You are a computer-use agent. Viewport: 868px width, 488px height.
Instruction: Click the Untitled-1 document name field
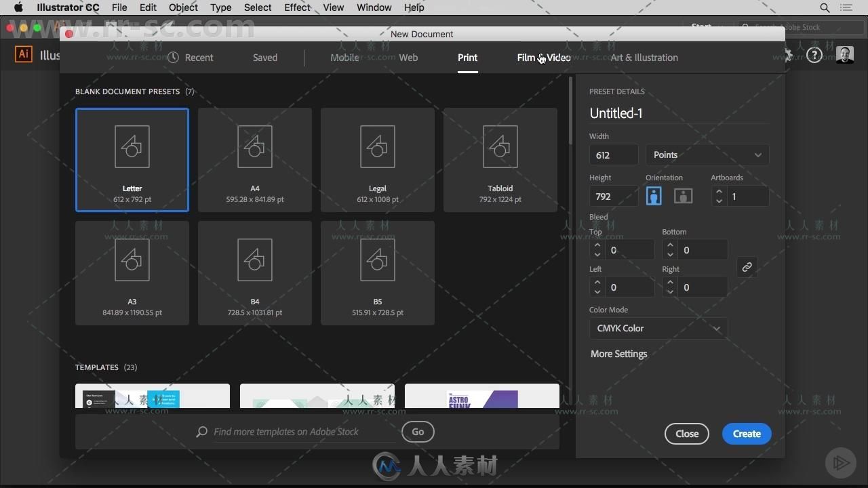pyautogui.click(x=679, y=113)
